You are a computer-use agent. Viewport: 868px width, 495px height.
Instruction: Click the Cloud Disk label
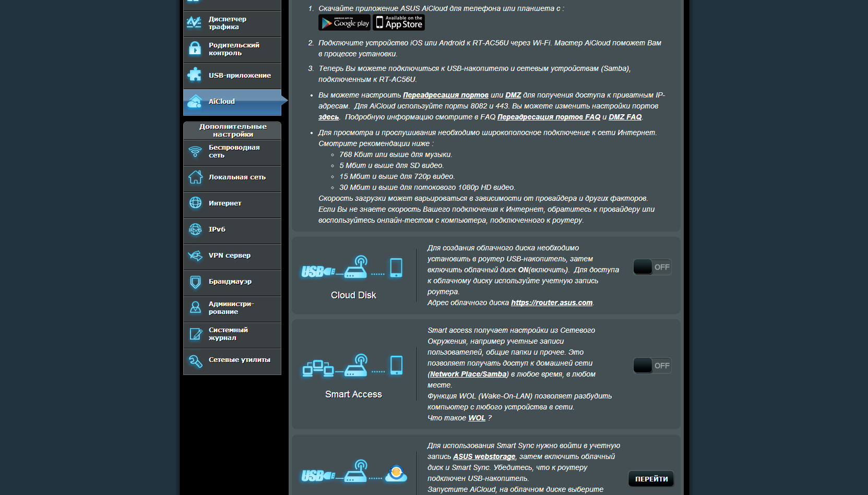pyautogui.click(x=353, y=295)
